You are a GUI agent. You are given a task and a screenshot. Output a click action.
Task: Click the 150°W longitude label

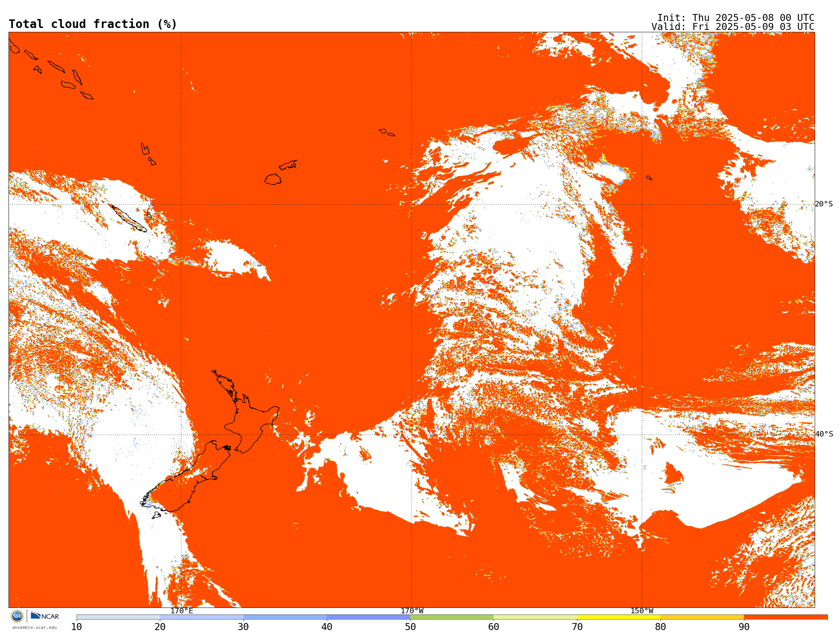coord(642,611)
